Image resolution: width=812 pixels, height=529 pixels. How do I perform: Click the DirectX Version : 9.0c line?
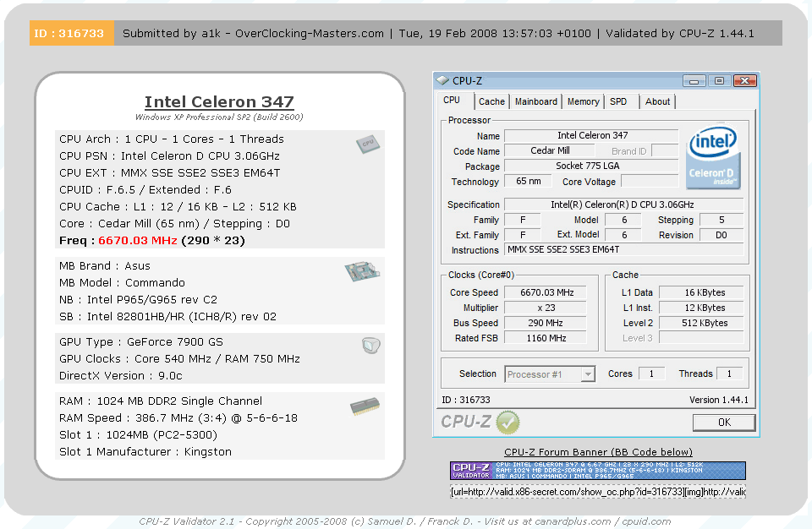pyautogui.click(x=121, y=376)
